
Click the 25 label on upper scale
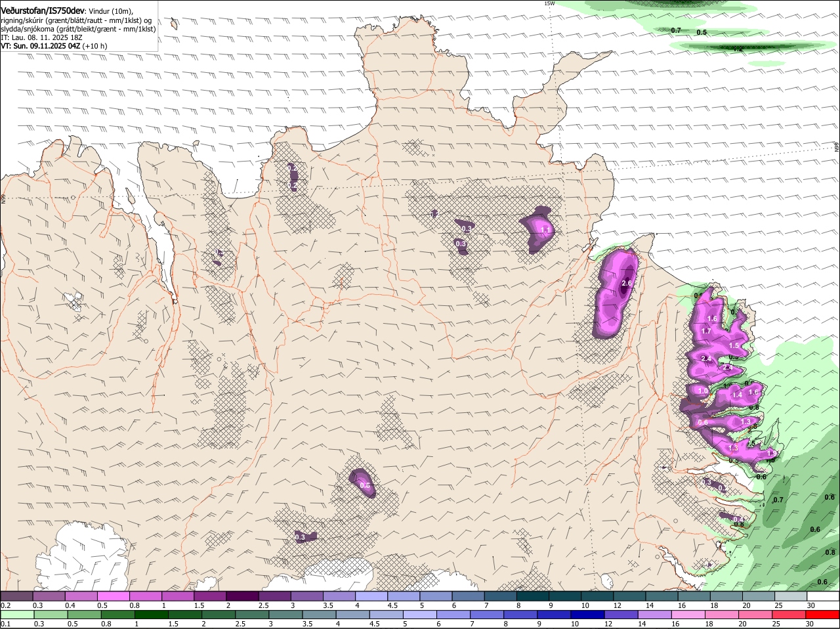778,605
